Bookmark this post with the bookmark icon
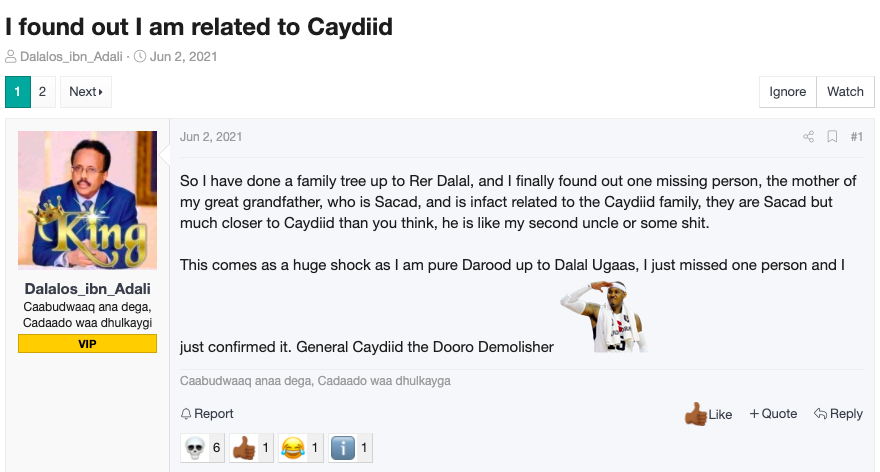This screenshot has height=472, width=880. click(832, 136)
